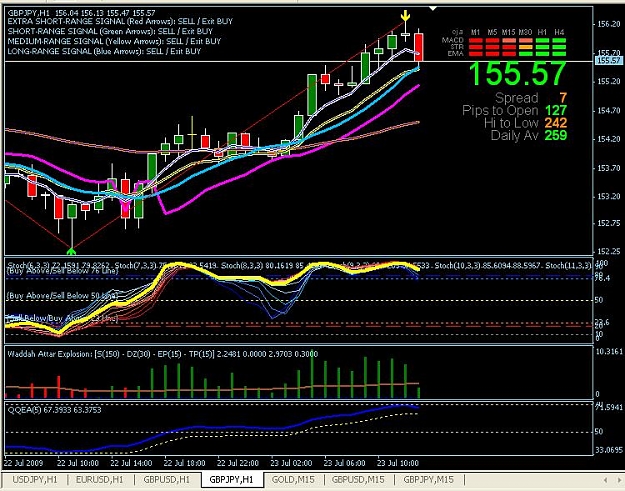This screenshot has height=491, width=625.
Task: Click the MEDIUM-RANGE SIGNAL (Yellow Arrows) label
Action: (x=114, y=41)
